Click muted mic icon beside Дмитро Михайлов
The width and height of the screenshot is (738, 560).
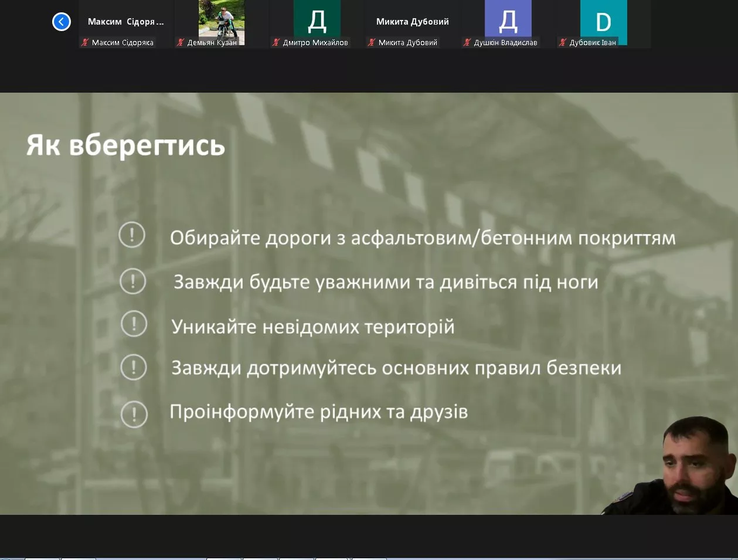point(276,42)
